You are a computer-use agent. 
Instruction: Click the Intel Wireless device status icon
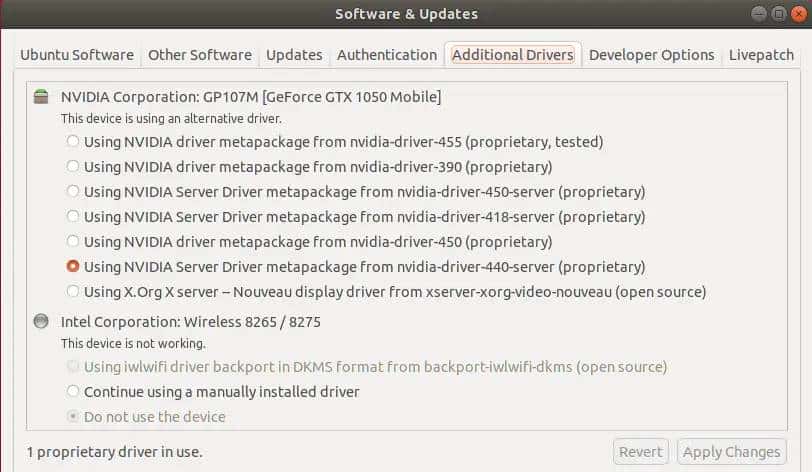(40, 322)
